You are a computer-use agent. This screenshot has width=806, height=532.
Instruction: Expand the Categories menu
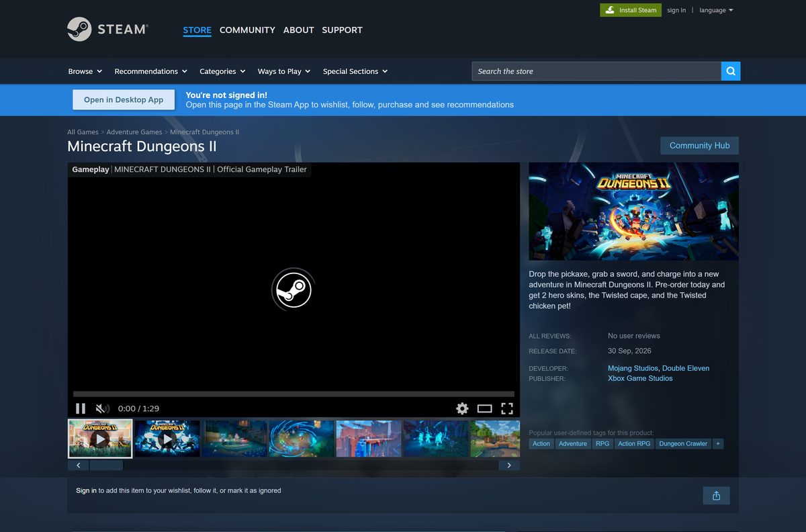click(x=222, y=71)
